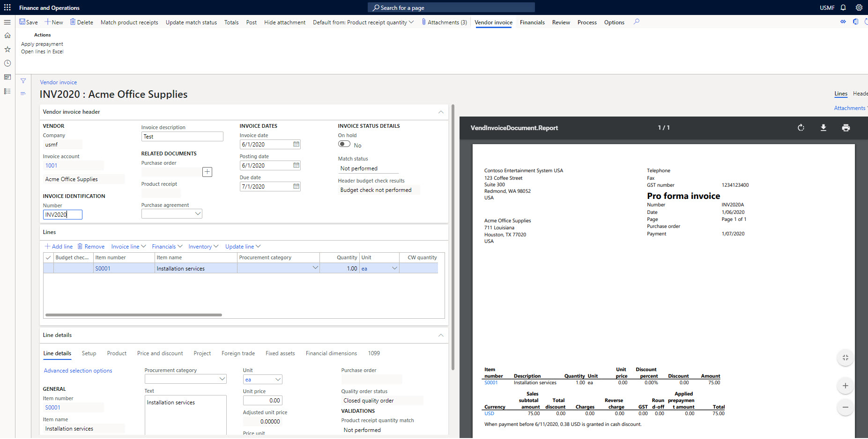Screen dimensions: 868x439
Task: Open the Inventory lines dropdown
Action: click(203, 247)
